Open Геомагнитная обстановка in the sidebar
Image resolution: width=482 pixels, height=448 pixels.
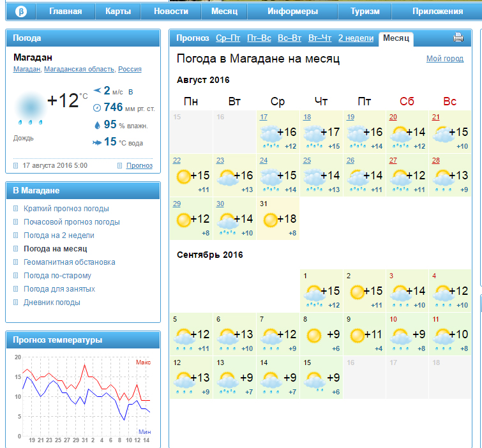[x=69, y=262]
